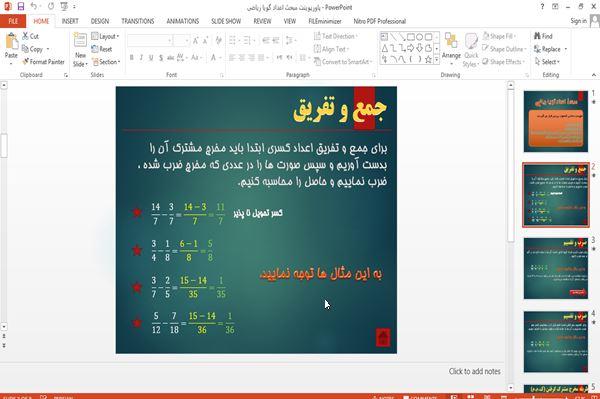Open Text Direction dropdown
Image resolution: width=600 pixels, height=399 pixels.
pyautogui.click(x=336, y=36)
